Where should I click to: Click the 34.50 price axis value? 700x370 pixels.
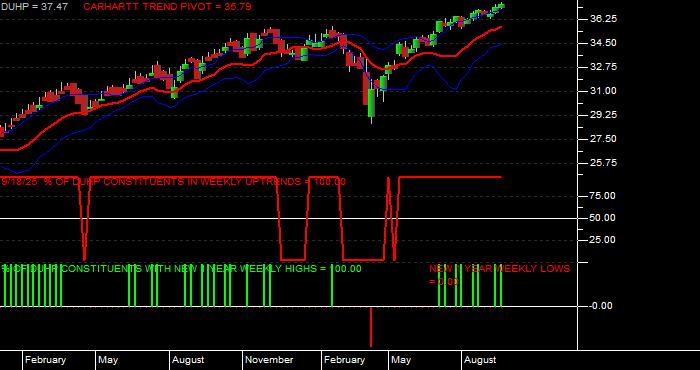(603, 43)
